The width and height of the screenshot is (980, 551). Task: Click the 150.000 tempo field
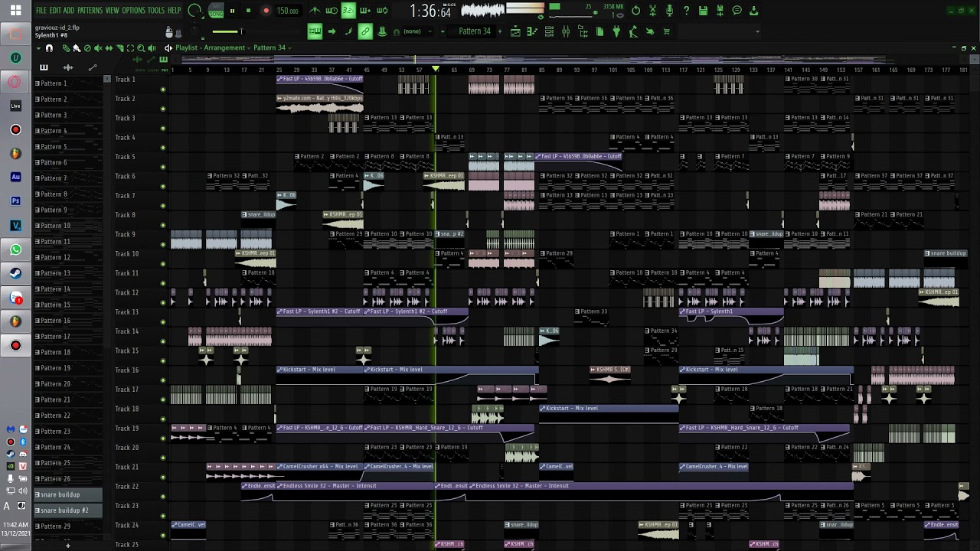pos(288,11)
